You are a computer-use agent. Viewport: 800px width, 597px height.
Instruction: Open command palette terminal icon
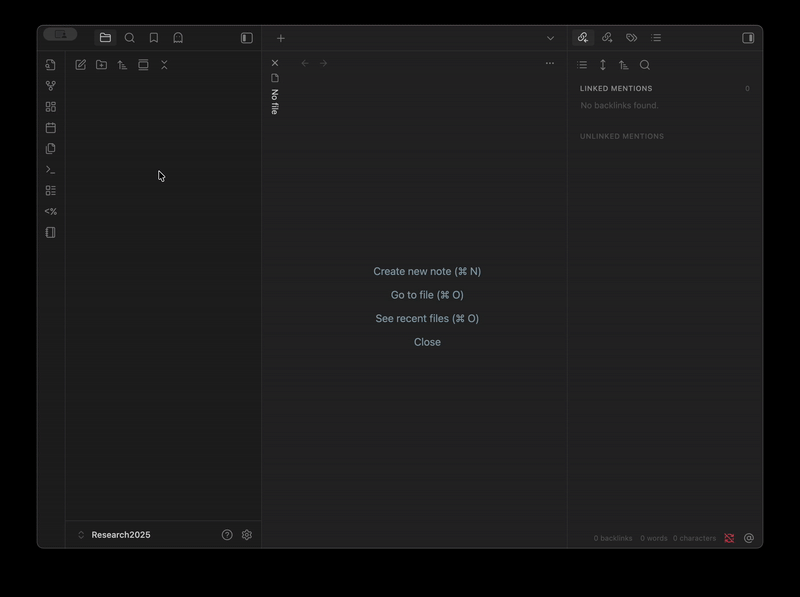point(50,170)
